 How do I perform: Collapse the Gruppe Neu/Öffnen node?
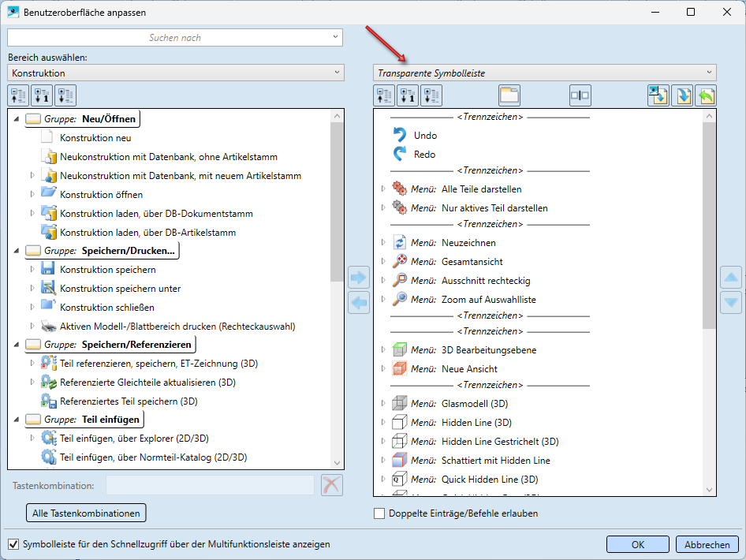(17, 118)
